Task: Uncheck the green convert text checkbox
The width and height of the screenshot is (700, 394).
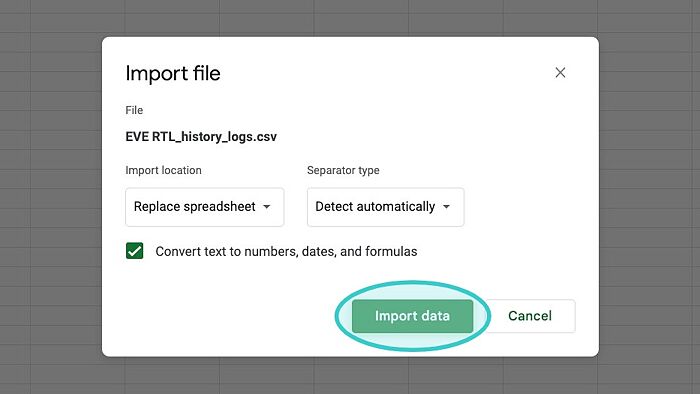Action: [134, 251]
